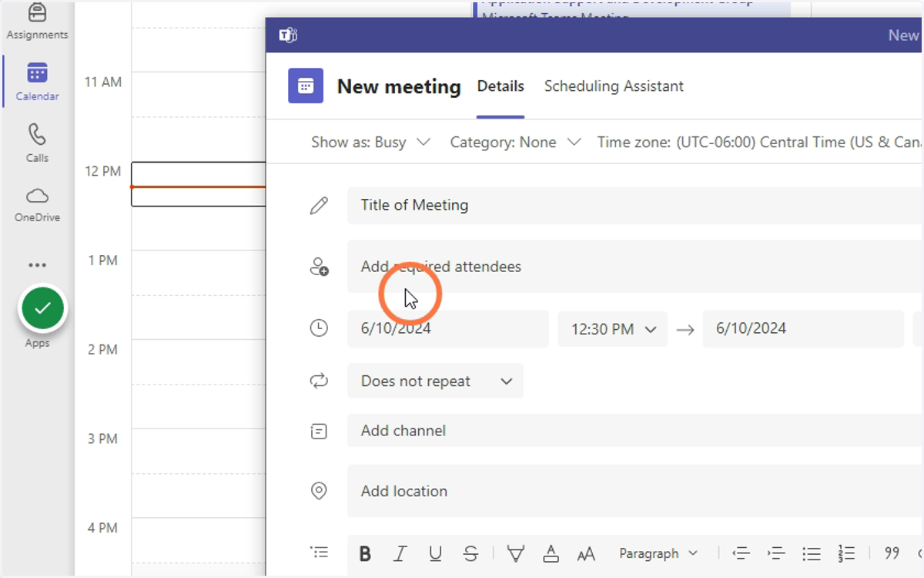Open the Paragraph style dropdown
The width and height of the screenshot is (924, 578).
pyautogui.click(x=658, y=553)
